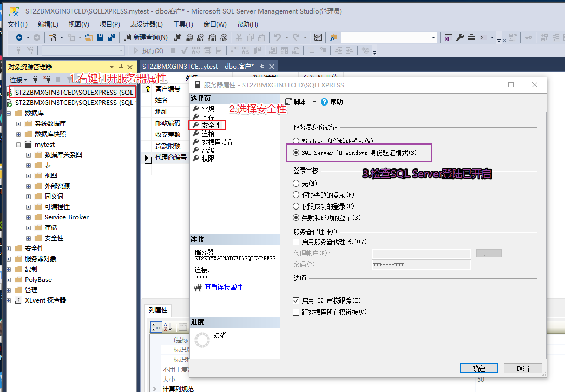
Task: Click the DAX query icon
Action: pyautogui.click(x=224, y=37)
